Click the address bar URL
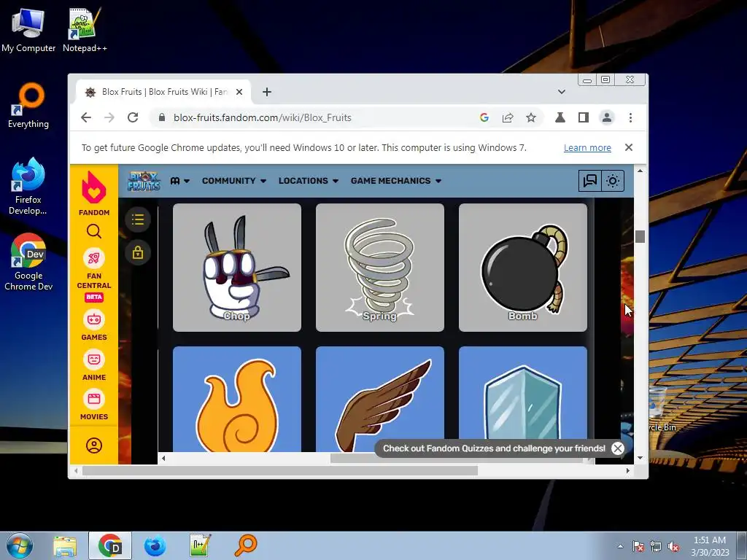Viewport: 747px width, 560px height. [x=262, y=117]
